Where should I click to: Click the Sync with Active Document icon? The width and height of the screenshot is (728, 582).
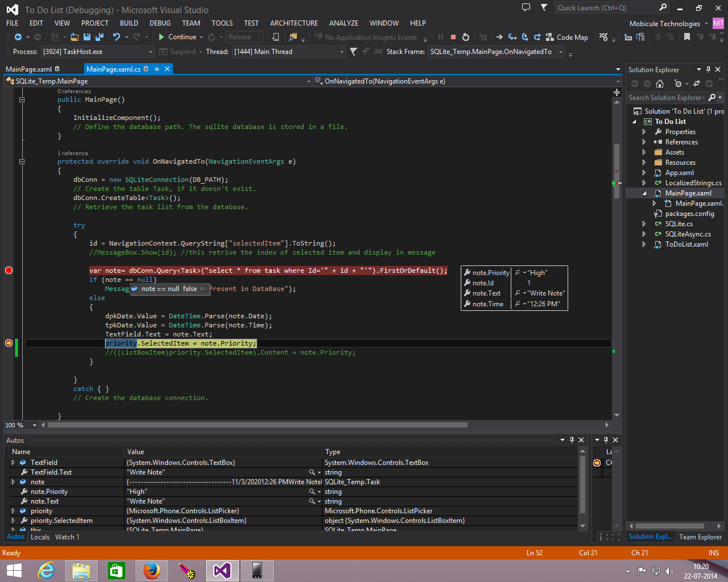[x=698, y=84]
